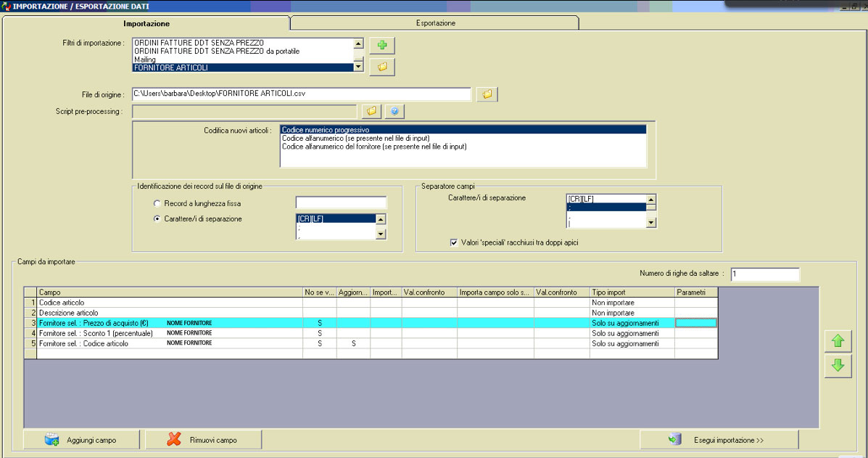Switch to the Importazione tab

click(x=146, y=23)
